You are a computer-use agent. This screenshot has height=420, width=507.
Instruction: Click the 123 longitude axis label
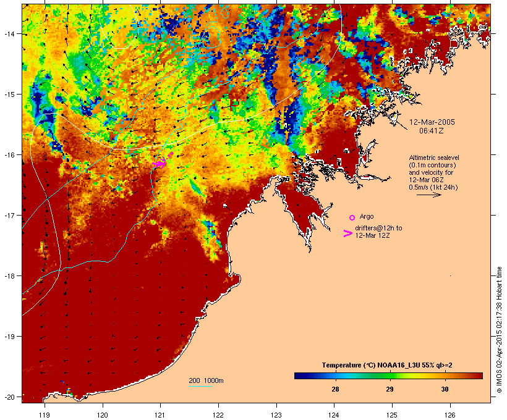pos(276,415)
